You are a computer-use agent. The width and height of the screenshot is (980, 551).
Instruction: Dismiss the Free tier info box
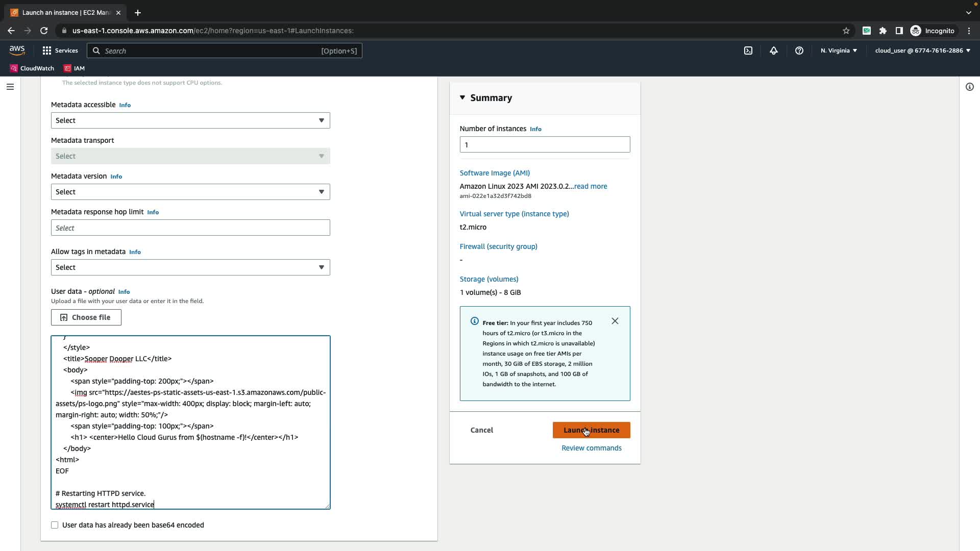[x=615, y=321]
